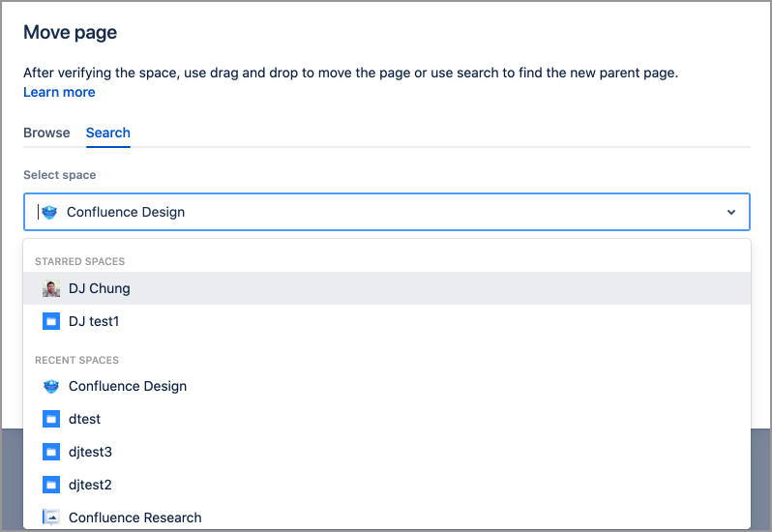Collapse the space dropdown chevron
Screen dimensions: 772x532
coord(731,212)
